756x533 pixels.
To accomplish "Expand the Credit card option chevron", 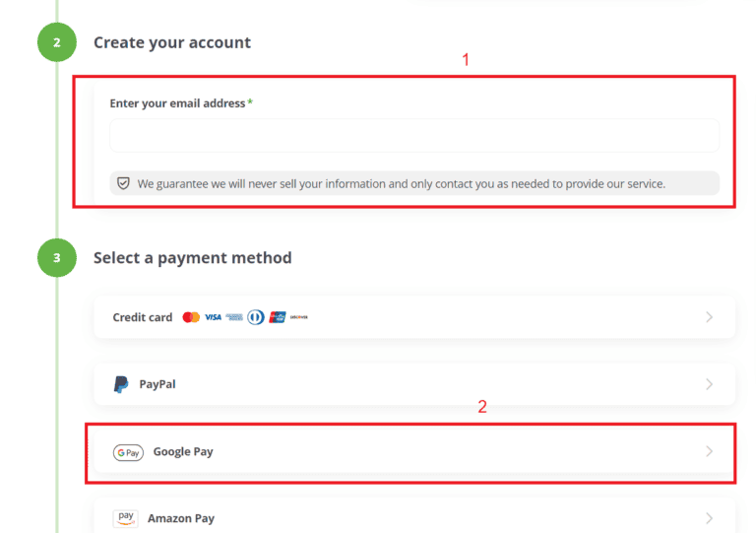I will point(709,317).
